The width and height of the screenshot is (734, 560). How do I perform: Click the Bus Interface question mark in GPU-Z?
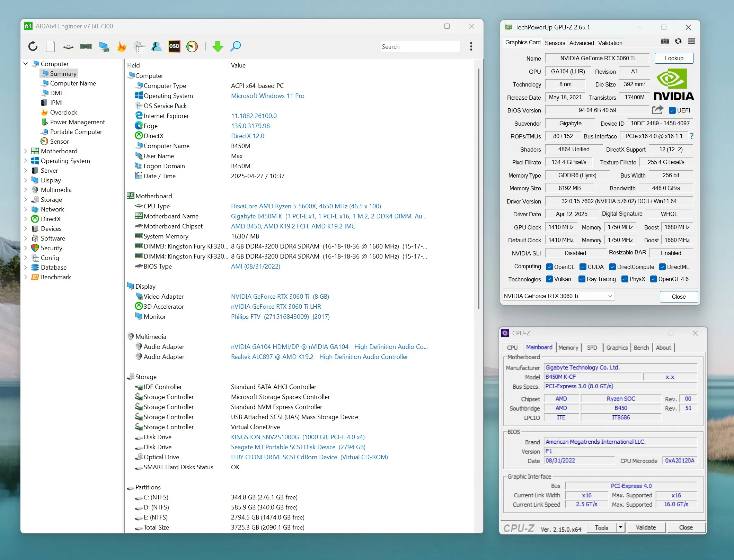(x=692, y=136)
